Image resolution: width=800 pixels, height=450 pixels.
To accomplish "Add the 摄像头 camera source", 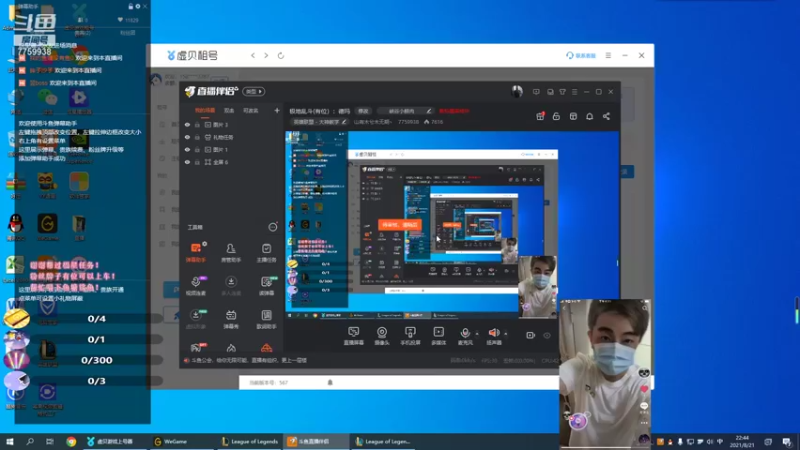I will pos(382,336).
